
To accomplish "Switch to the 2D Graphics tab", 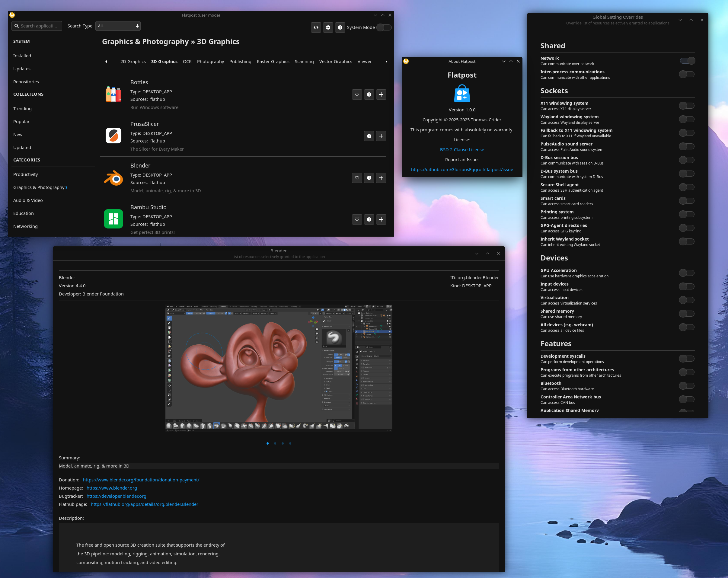I will (133, 62).
